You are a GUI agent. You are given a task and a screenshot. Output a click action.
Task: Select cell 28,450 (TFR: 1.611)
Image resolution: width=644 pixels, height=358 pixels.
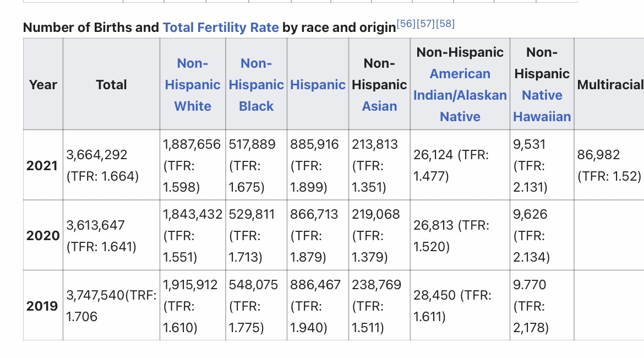coord(460,306)
